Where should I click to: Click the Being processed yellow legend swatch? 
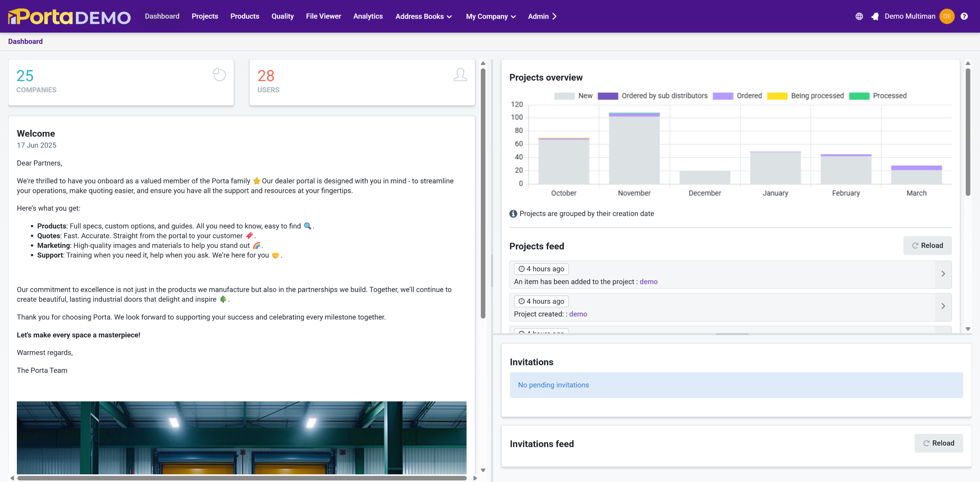tap(777, 96)
